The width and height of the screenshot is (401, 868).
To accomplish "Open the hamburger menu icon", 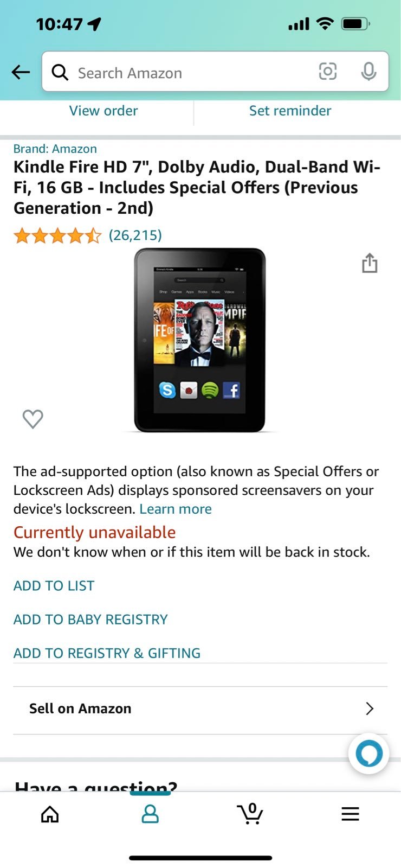I will tap(350, 814).
